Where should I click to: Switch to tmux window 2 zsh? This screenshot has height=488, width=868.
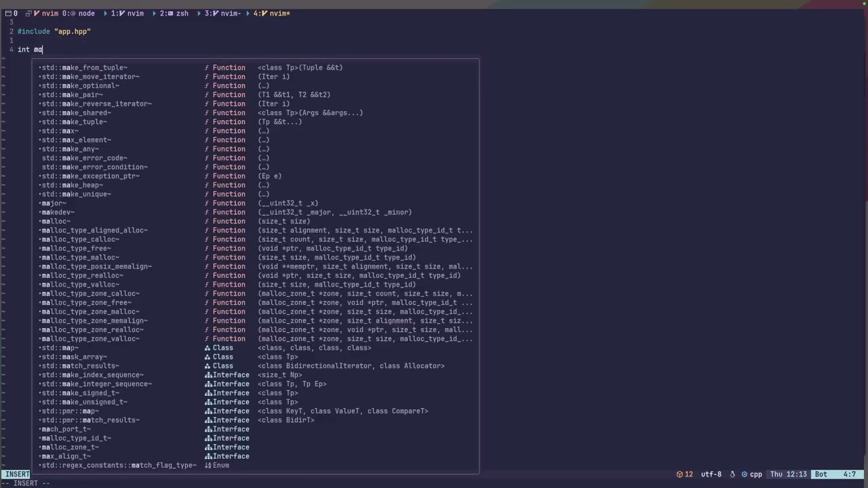point(174,14)
